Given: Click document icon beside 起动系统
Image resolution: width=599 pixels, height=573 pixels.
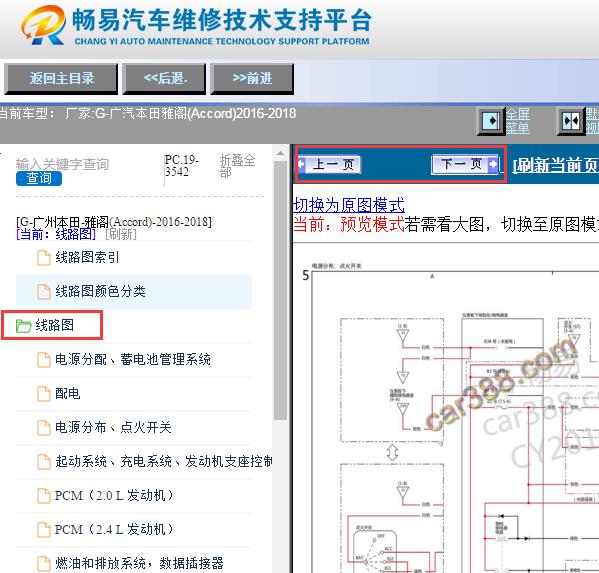Looking at the screenshot, I should (44, 462).
